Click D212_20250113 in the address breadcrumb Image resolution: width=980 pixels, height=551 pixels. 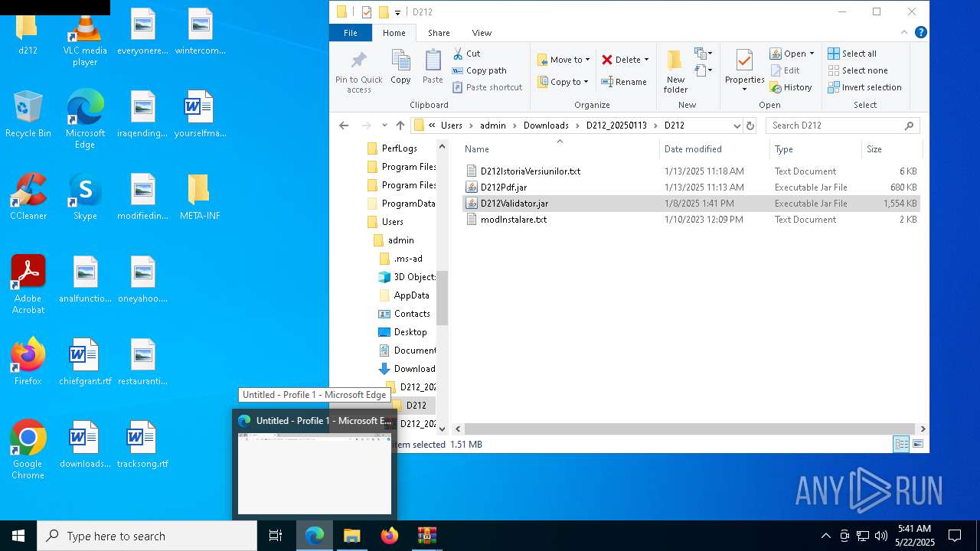[616, 126]
